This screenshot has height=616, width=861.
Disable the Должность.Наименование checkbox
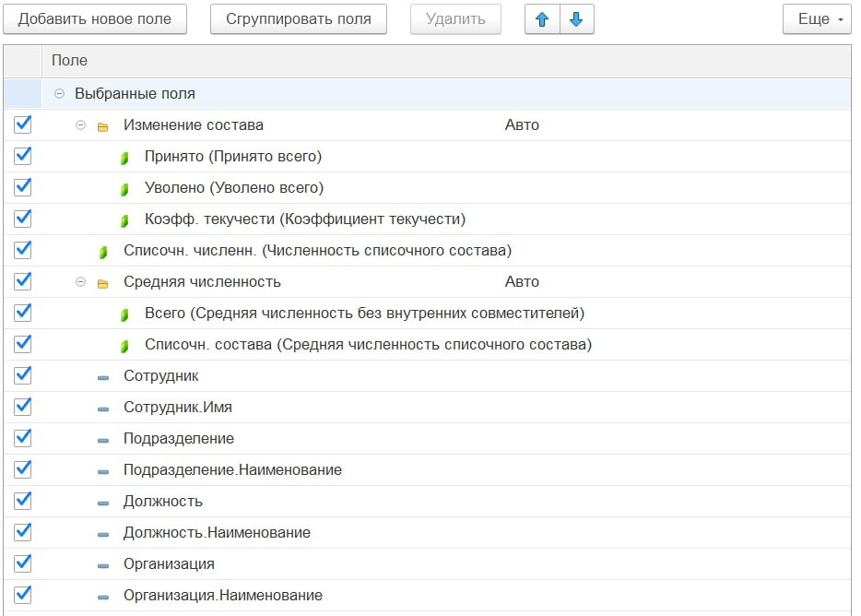(x=23, y=532)
